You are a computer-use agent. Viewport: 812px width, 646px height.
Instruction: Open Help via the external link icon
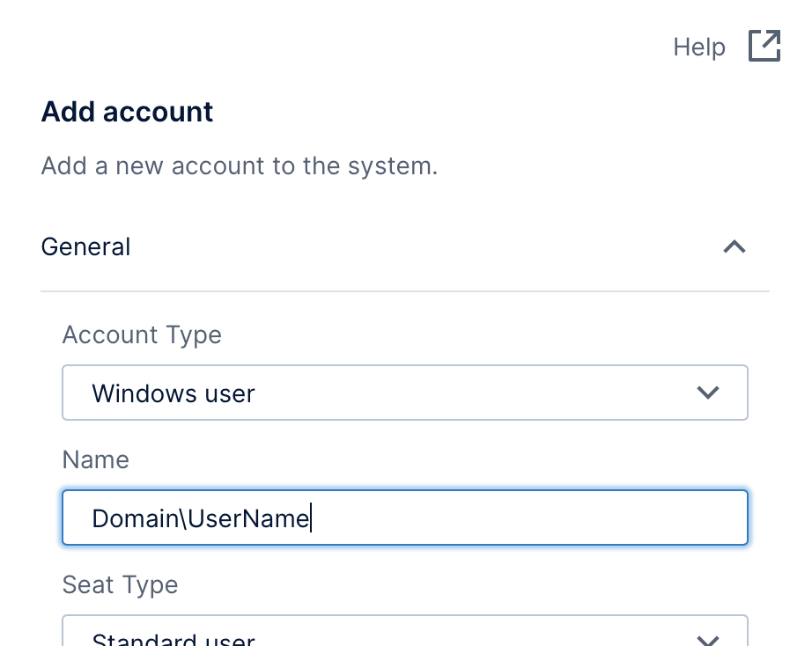pyautogui.click(x=764, y=46)
